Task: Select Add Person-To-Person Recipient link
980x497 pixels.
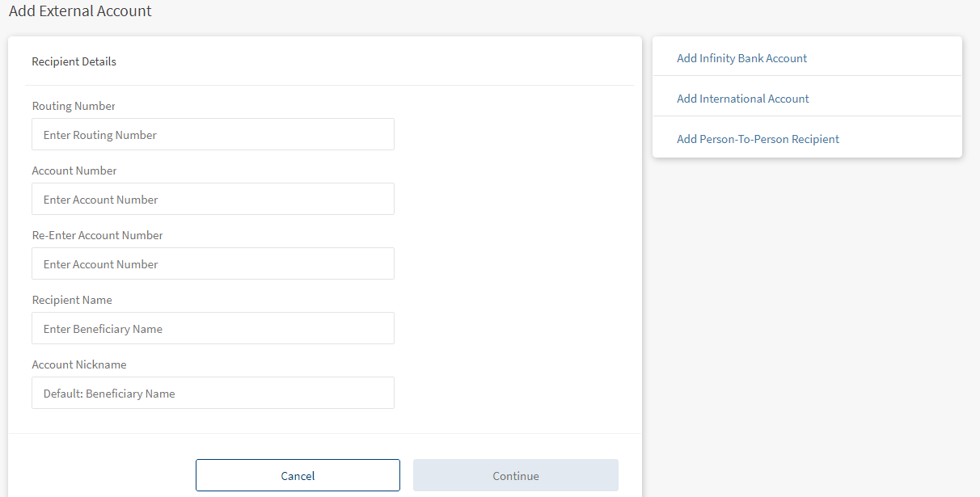Action: click(758, 139)
